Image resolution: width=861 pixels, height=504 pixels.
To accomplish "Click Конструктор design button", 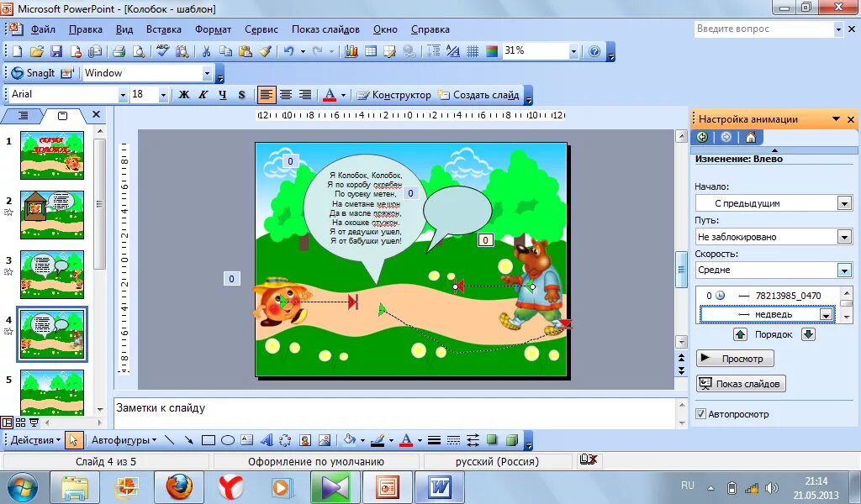I will (394, 95).
